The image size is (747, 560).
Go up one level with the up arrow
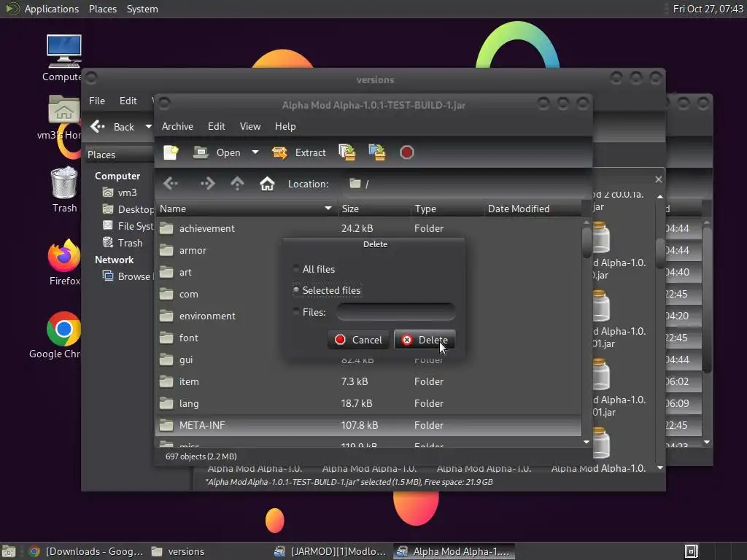[237, 183]
